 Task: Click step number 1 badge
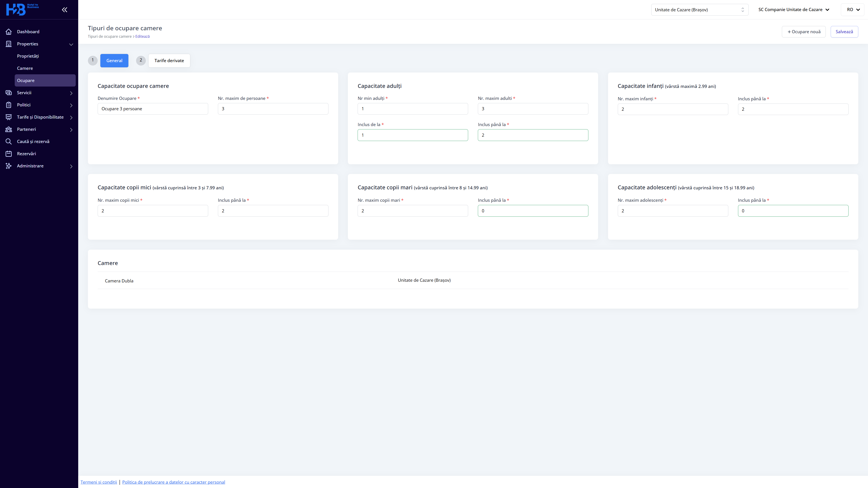point(93,60)
